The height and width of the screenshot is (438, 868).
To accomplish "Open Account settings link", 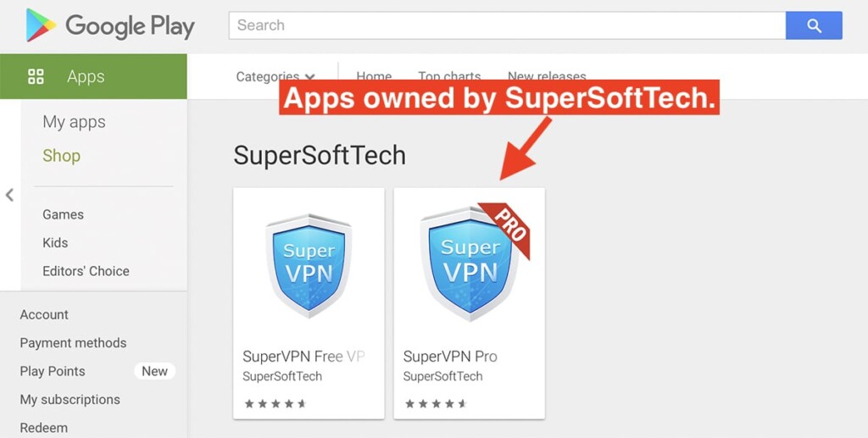I will coord(44,314).
